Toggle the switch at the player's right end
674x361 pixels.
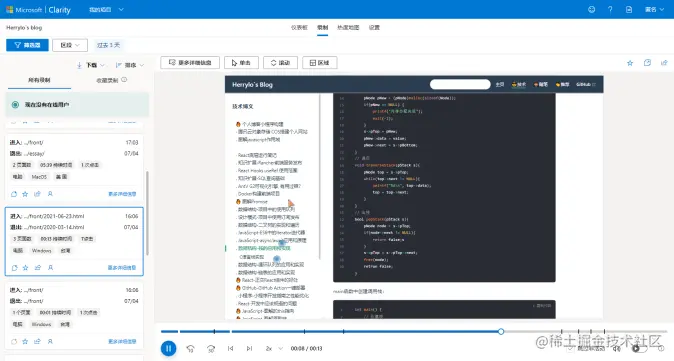[x=640, y=349]
